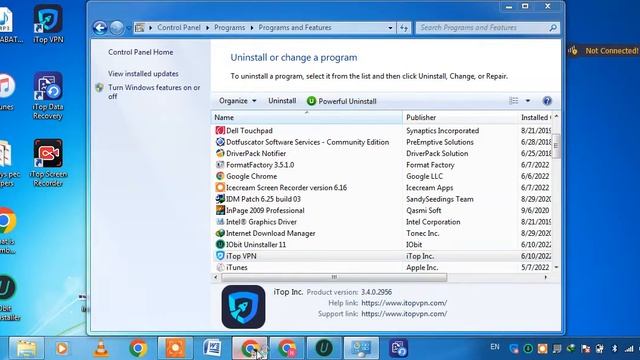
Task: Open the file explorer taskbar icon
Action: (26, 348)
